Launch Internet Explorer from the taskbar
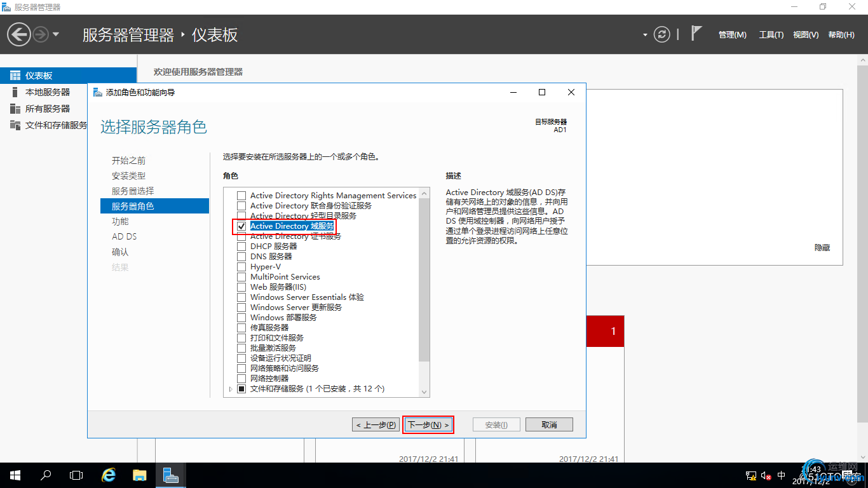 pos(109,475)
